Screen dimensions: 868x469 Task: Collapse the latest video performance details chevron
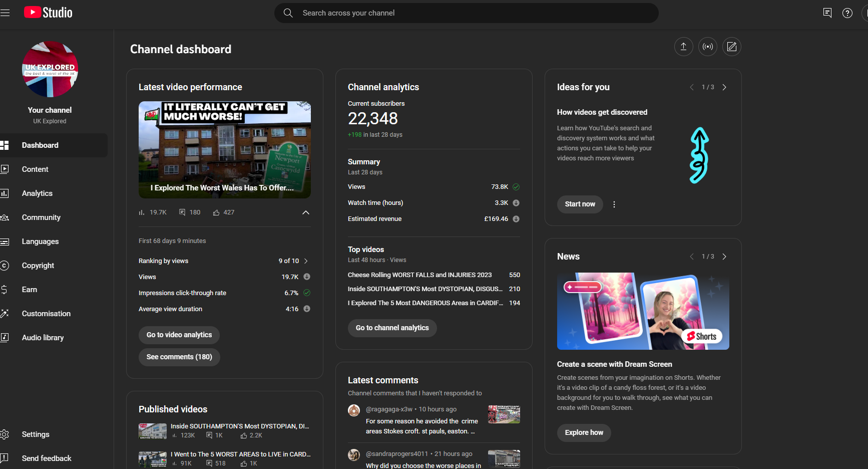pyautogui.click(x=306, y=212)
